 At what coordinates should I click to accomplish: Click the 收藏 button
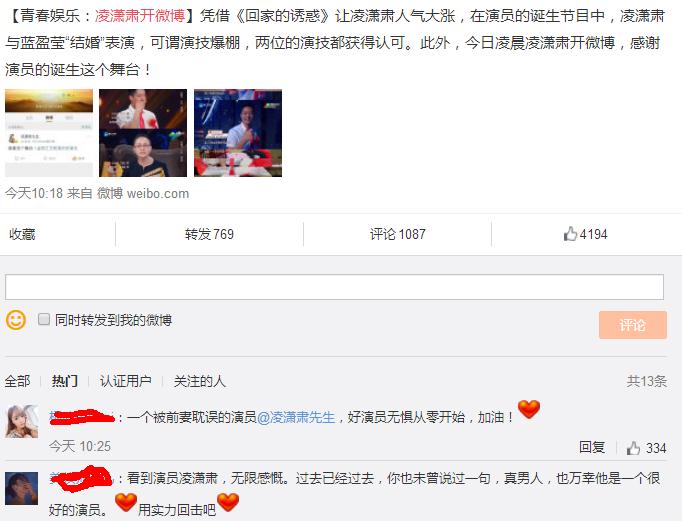pyautogui.click(x=22, y=234)
